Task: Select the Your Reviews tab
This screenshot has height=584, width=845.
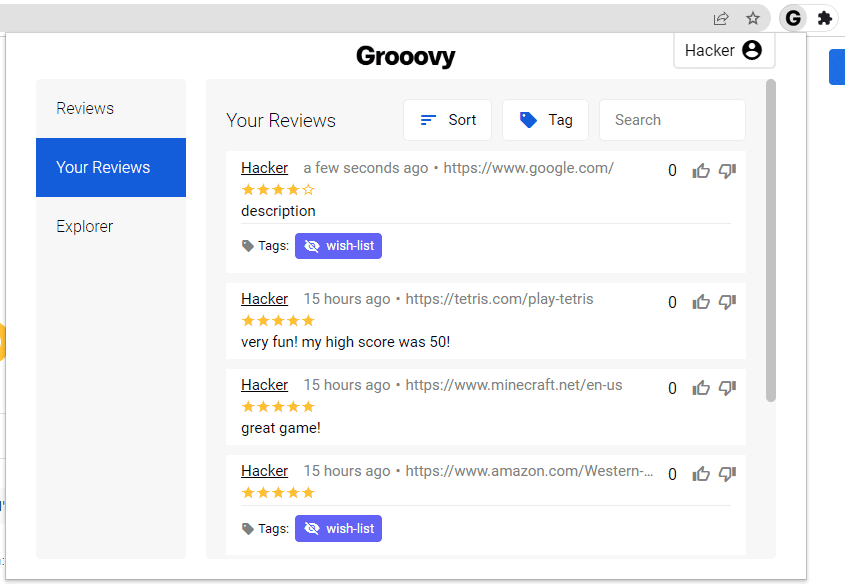Action: point(111,168)
